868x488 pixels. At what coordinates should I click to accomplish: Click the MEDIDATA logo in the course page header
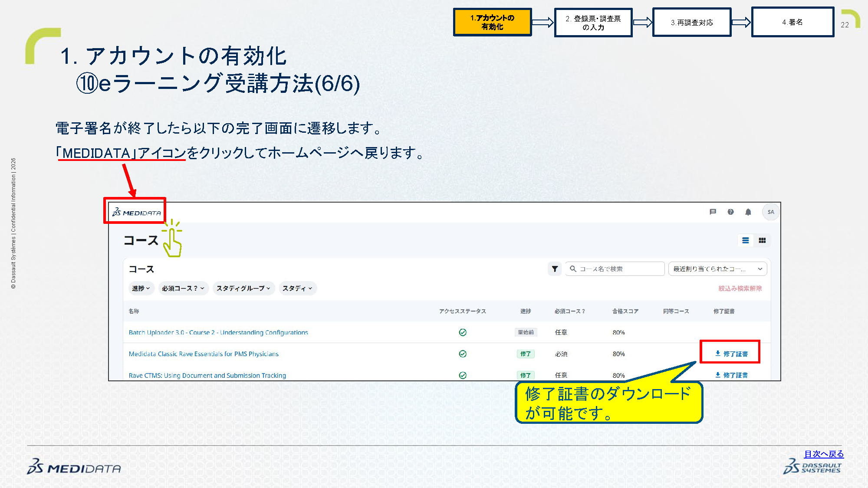[x=136, y=213]
